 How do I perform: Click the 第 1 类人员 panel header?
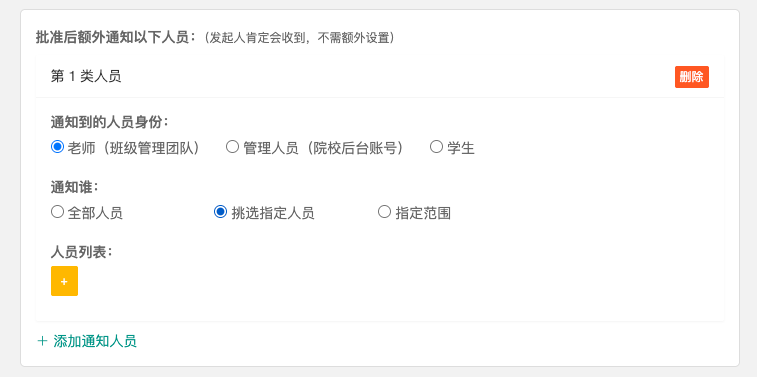click(379, 77)
